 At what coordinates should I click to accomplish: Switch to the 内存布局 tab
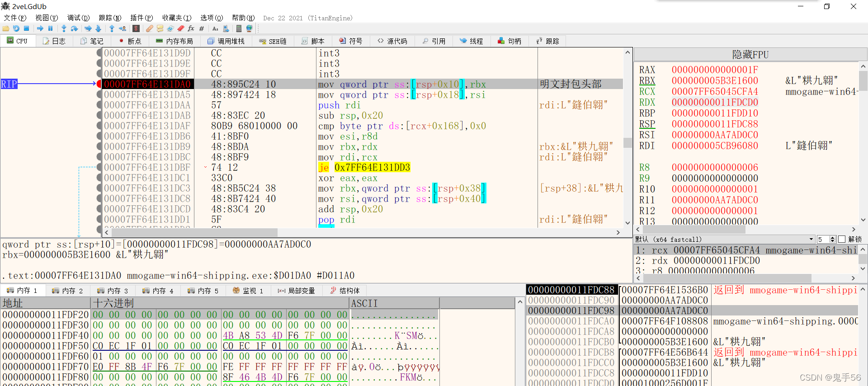pos(175,41)
